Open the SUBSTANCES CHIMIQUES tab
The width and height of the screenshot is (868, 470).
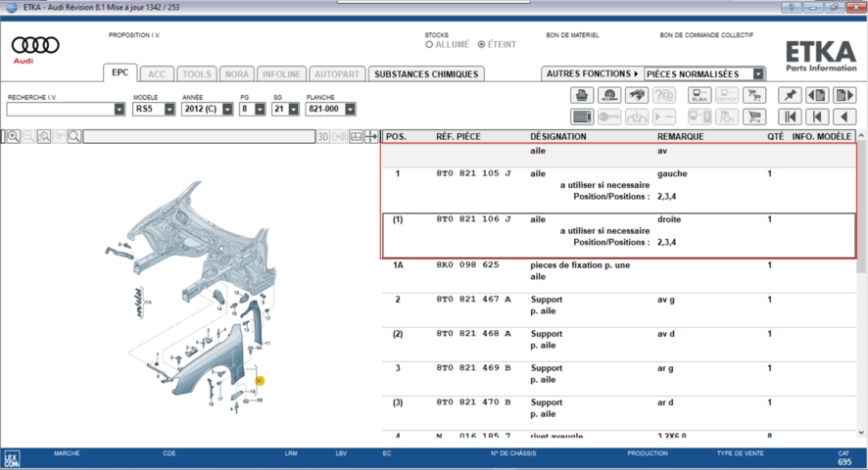point(426,74)
